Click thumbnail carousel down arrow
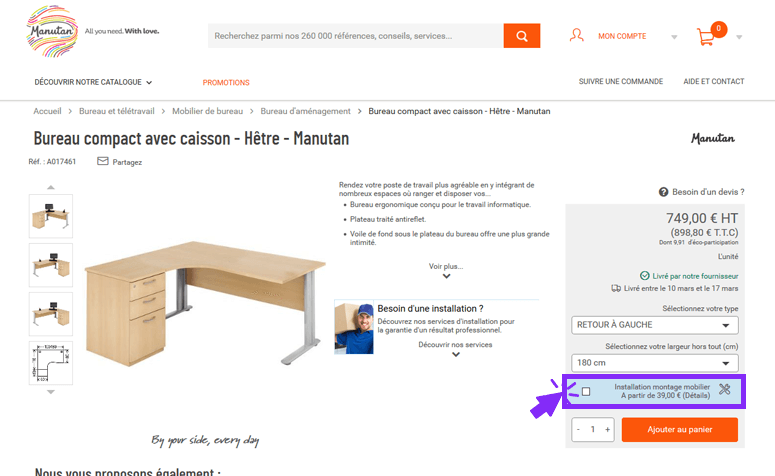The width and height of the screenshot is (775, 476). (x=50, y=392)
